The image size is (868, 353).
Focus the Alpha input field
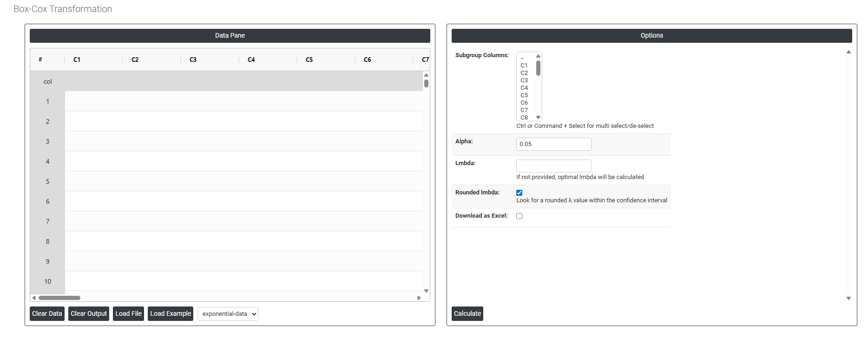click(x=553, y=144)
